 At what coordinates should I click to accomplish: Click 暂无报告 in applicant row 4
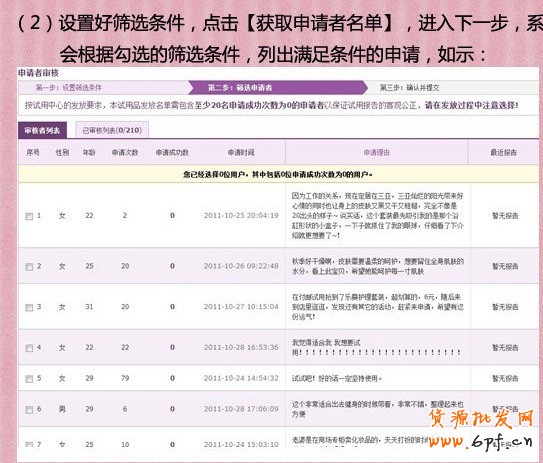click(505, 347)
